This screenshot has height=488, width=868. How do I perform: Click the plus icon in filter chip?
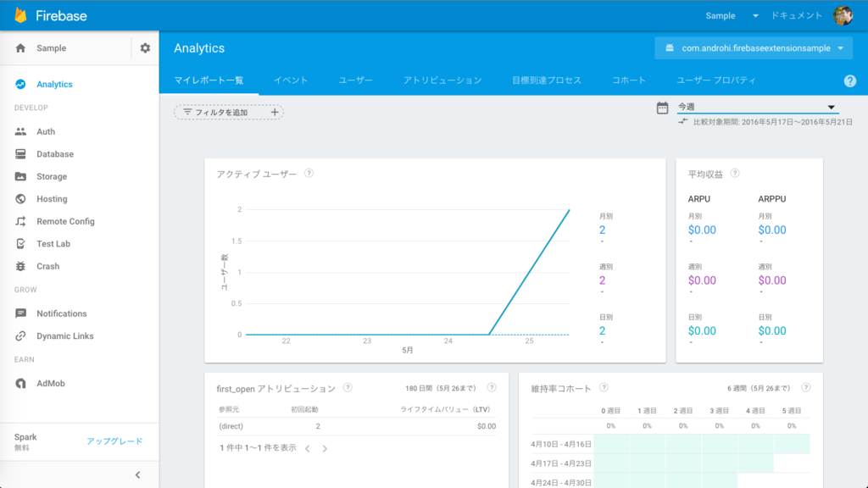pos(275,113)
